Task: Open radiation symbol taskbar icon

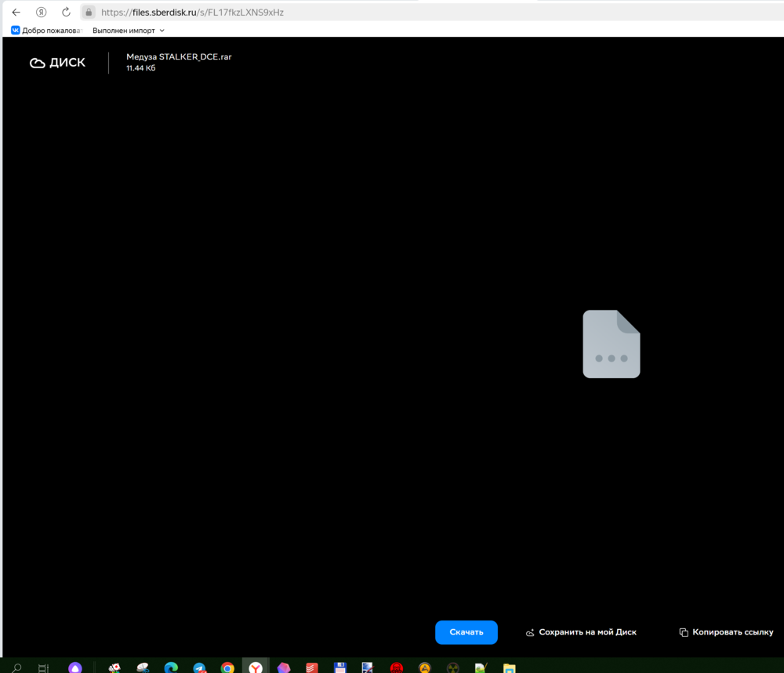Action: pos(452,668)
